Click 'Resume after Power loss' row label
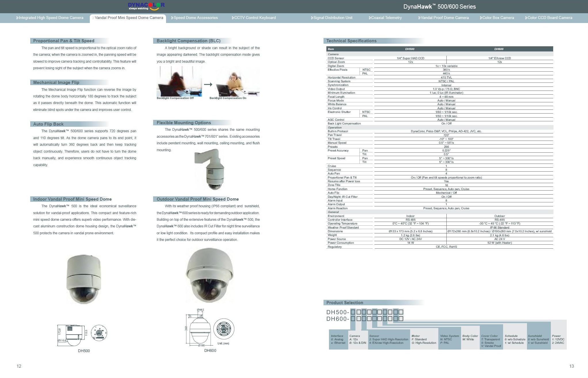The image size is (588, 378). coord(344,181)
